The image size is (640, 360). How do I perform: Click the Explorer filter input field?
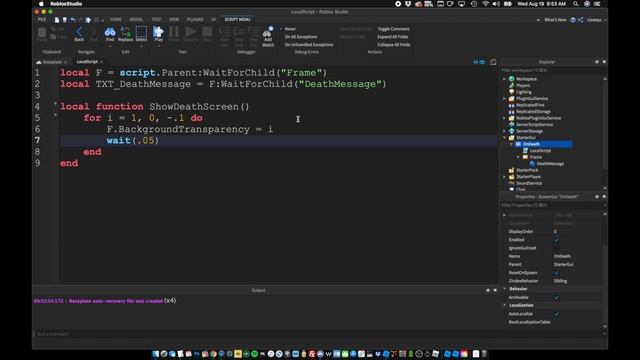[x=551, y=70]
